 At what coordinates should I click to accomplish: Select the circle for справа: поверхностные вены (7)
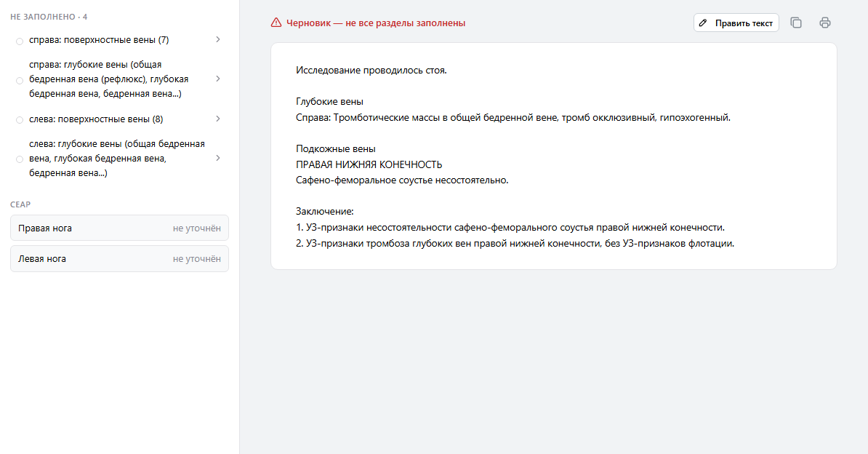(20, 41)
